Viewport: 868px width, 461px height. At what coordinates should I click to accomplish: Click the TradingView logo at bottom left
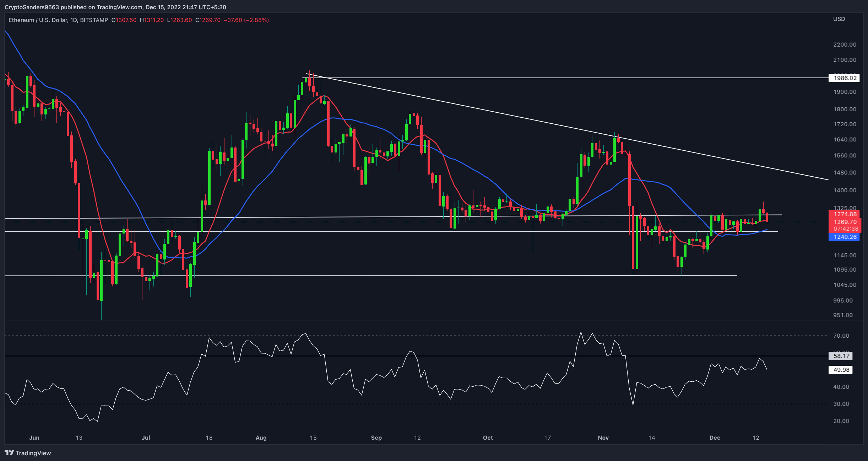point(28,453)
